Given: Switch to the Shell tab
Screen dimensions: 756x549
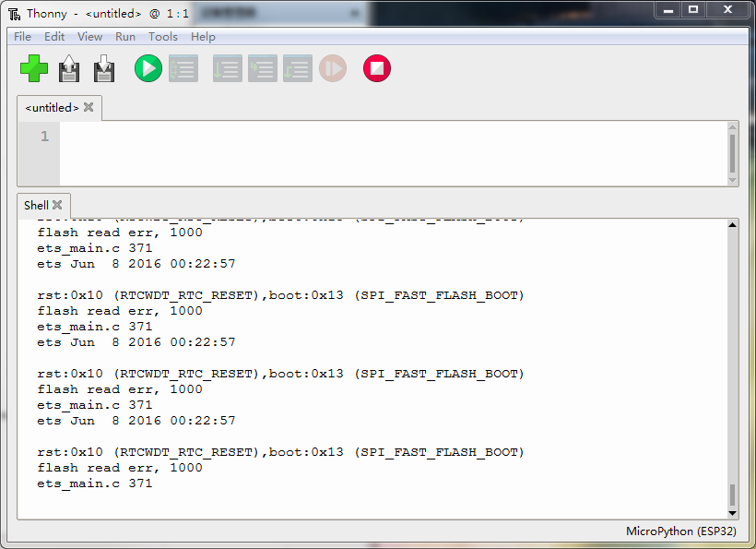Looking at the screenshot, I should pyautogui.click(x=36, y=205).
